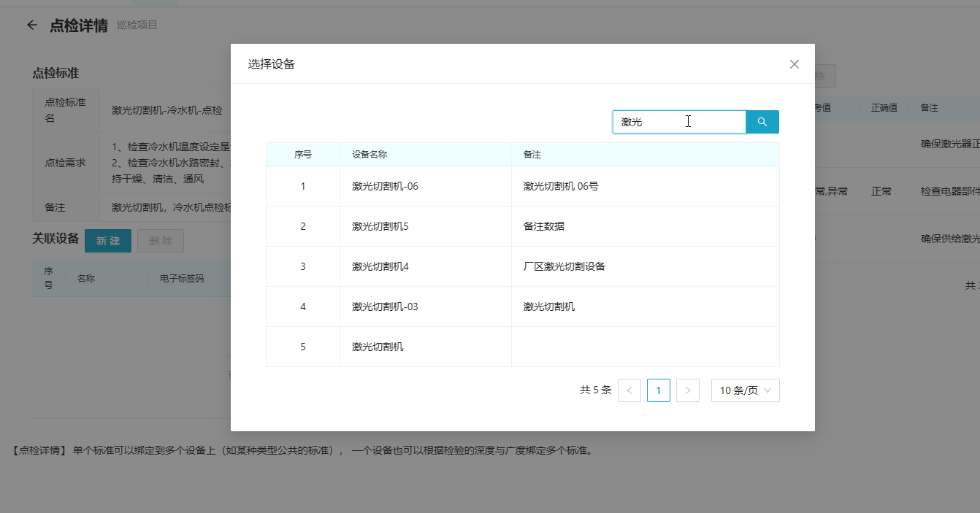Click the search magnifier button in dialog

tap(762, 122)
